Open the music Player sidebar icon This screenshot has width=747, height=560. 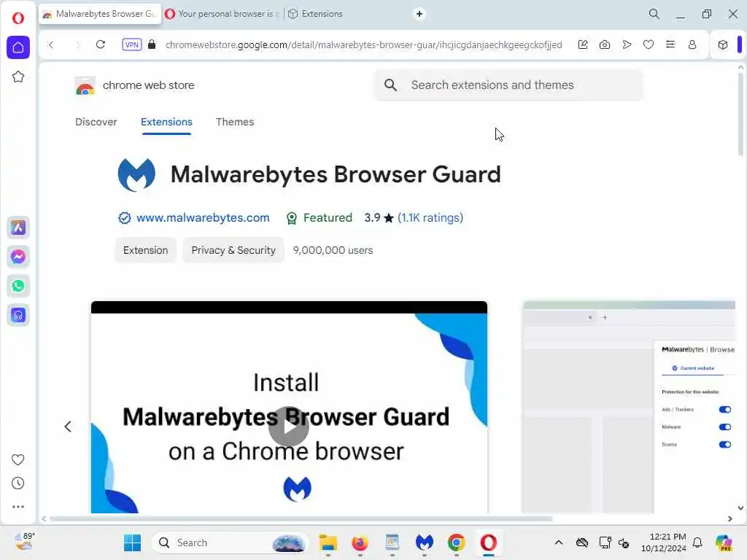pyautogui.click(x=18, y=315)
